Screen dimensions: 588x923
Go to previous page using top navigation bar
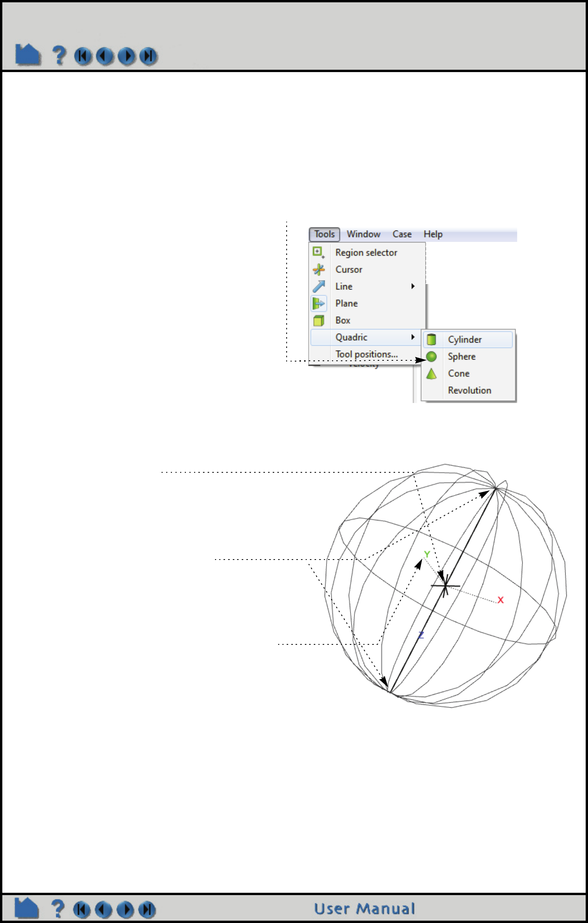click(x=105, y=56)
